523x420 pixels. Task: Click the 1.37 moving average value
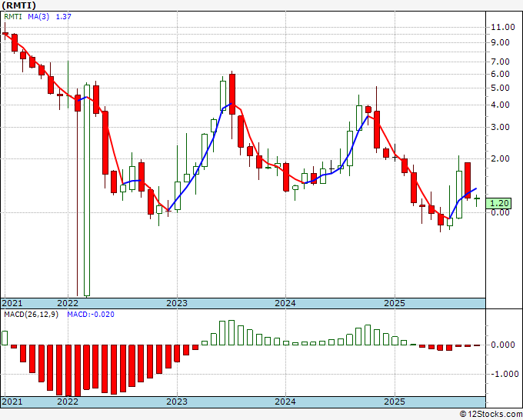pos(63,16)
